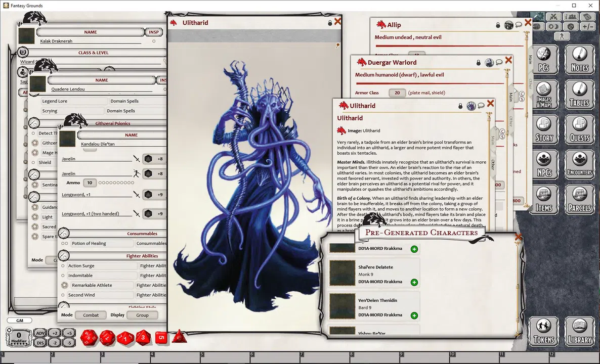Open the calendar icon in top toolbar

click(588, 17)
